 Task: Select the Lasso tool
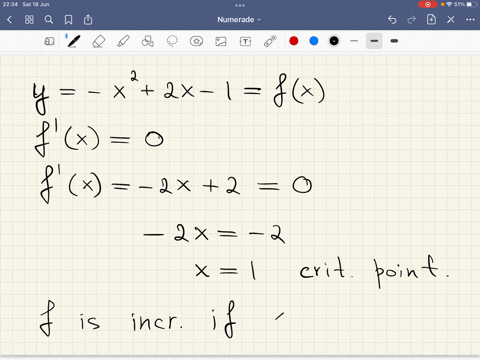tap(172, 41)
